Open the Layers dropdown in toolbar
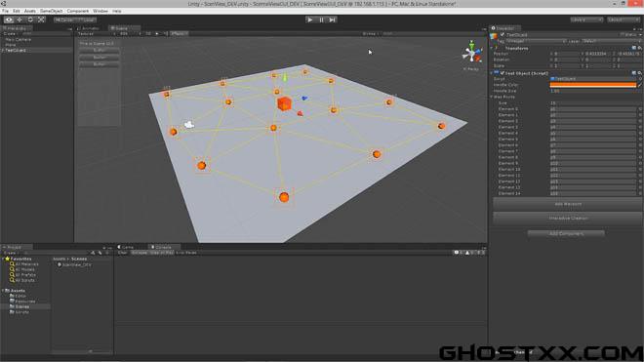Viewport: 644px width, 362px height. click(586, 20)
